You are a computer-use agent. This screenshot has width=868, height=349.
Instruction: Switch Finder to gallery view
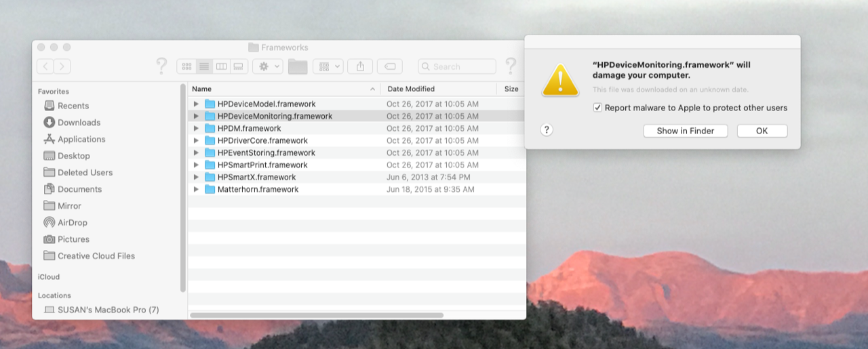tap(238, 66)
